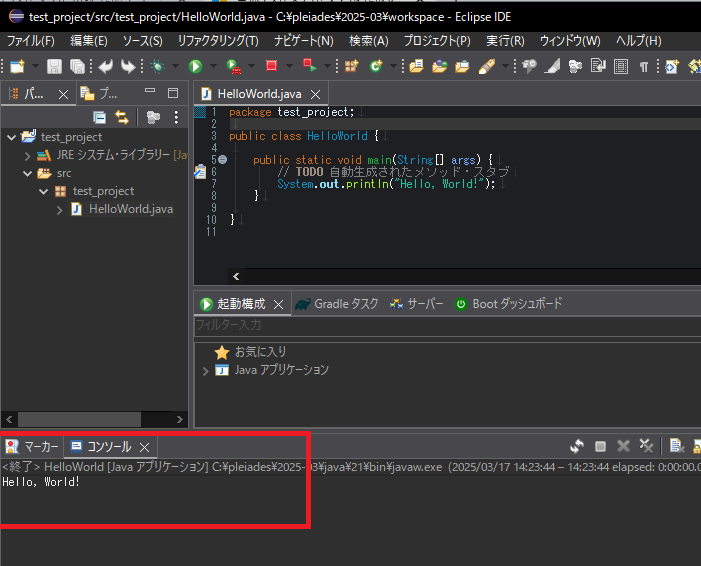Open dropdown arrow next to Coverage icon

(x=251, y=67)
